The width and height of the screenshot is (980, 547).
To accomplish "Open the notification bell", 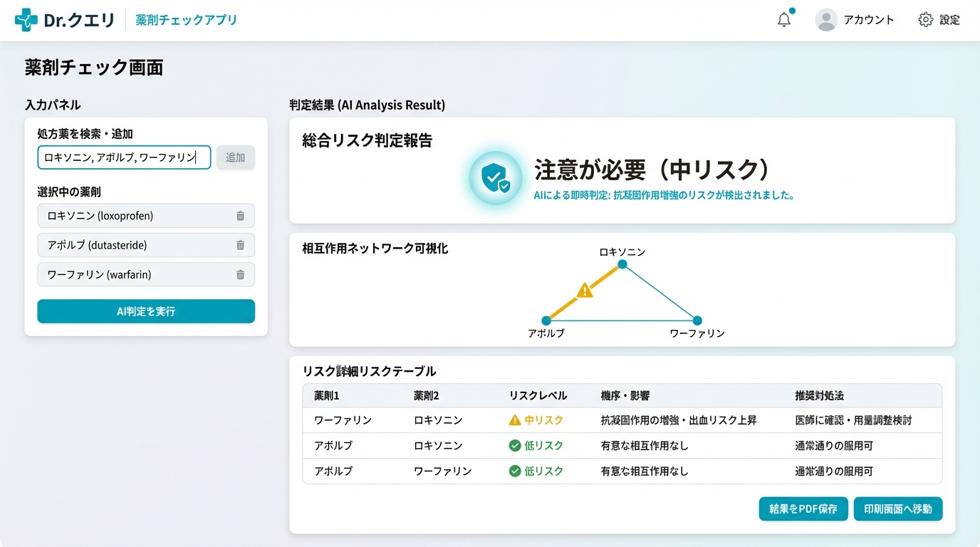I will [x=783, y=19].
